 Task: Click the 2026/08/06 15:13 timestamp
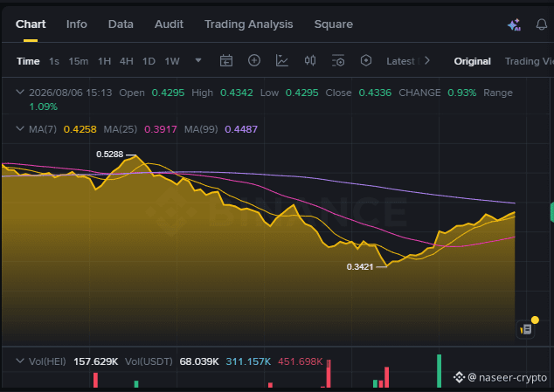click(x=70, y=93)
